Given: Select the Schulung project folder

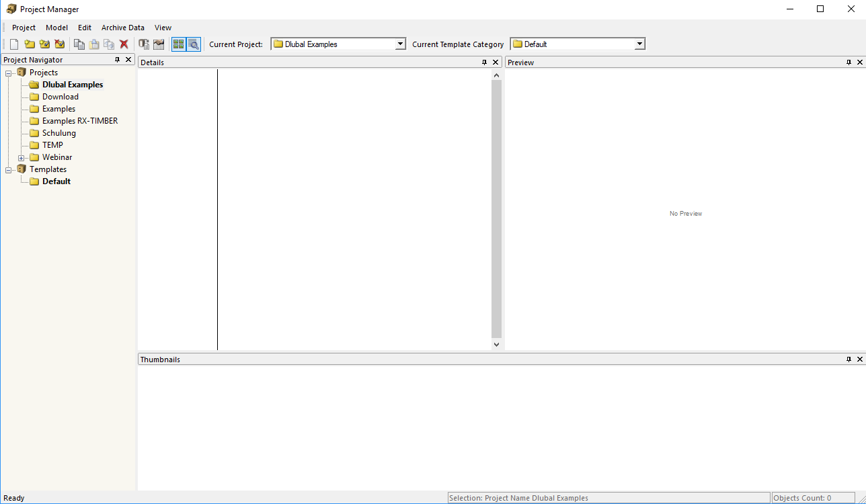Looking at the screenshot, I should point(58,132).
